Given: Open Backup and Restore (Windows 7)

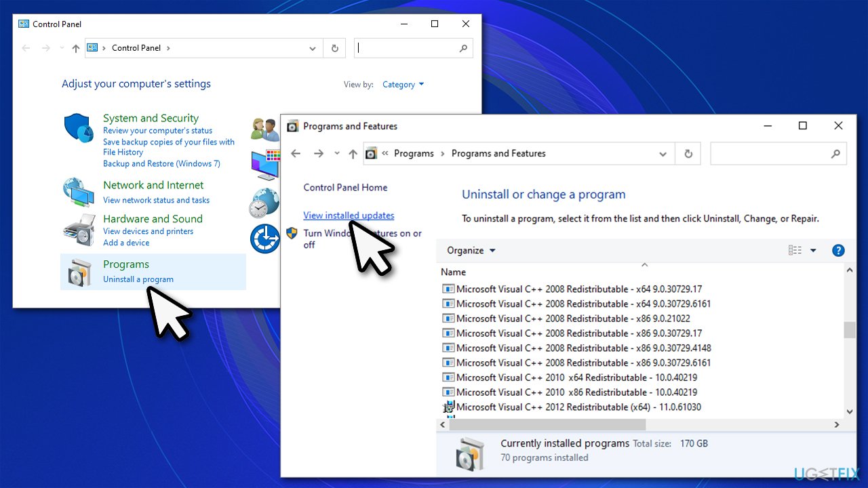Looking at the screenshot, I should (161, 163).
